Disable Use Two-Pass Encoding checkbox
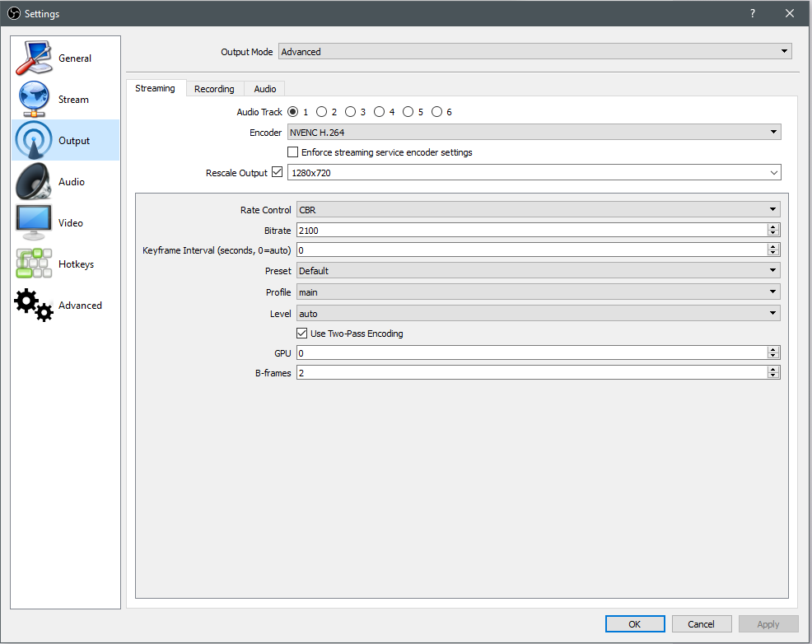 click(x=301, y=334)
